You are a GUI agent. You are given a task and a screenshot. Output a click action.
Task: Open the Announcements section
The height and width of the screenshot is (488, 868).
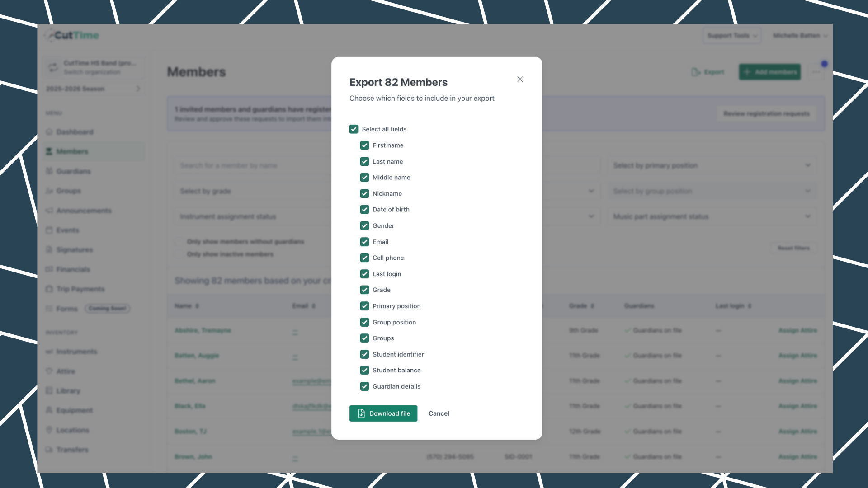click(x=83, y=210)
